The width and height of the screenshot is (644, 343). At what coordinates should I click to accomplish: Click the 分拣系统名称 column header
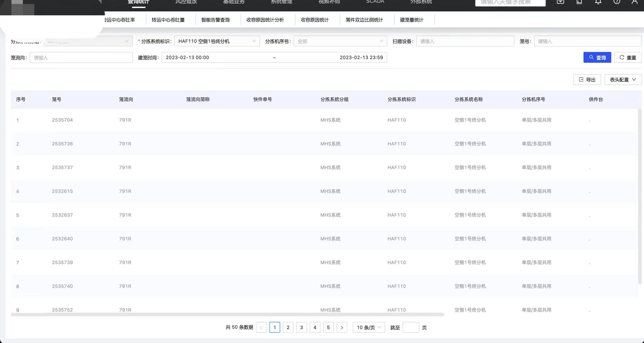click(469, 100)
